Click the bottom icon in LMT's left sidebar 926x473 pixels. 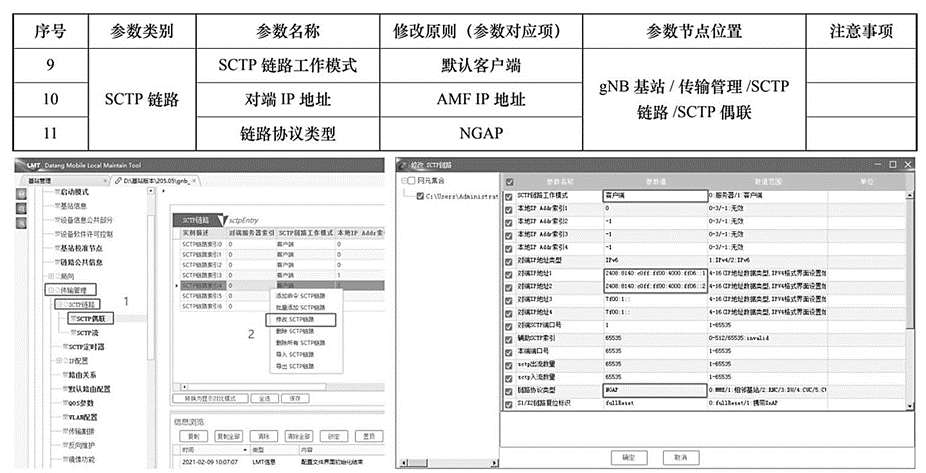21,223
